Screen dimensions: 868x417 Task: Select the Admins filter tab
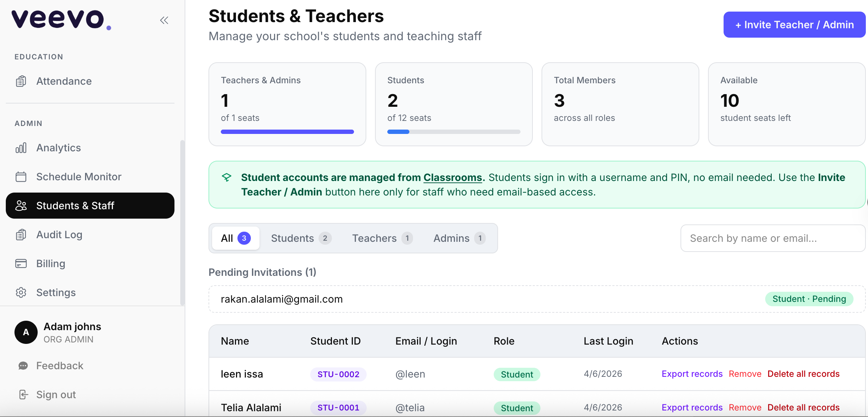(459, 238)
